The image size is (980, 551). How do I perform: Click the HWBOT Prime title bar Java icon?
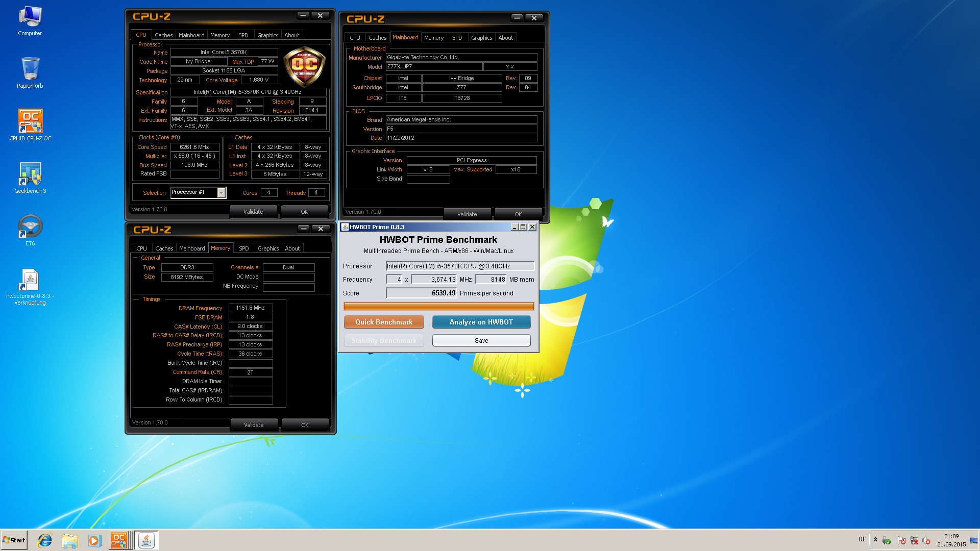(x=345, y=227)
